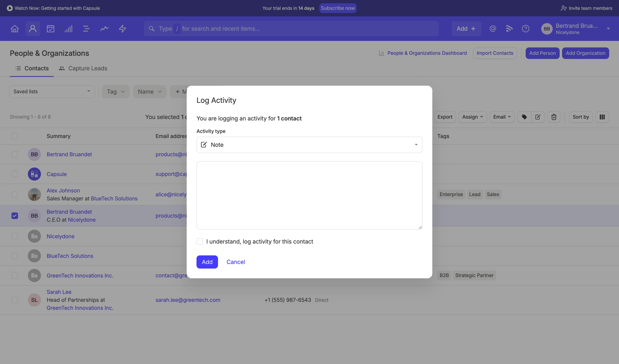This screenshot has height=364, width=619.
Task: Open the Automation lightning bolt icon
Action: pos(122,29)
